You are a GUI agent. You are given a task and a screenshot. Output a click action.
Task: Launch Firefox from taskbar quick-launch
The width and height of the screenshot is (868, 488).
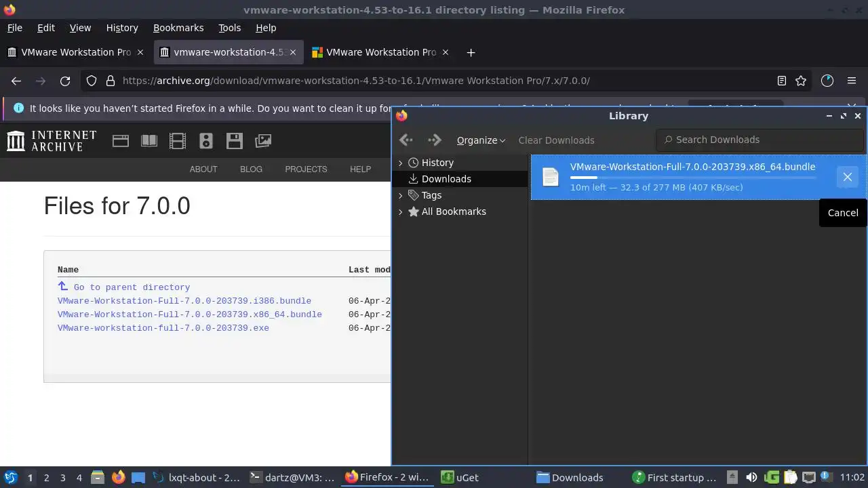118,477
